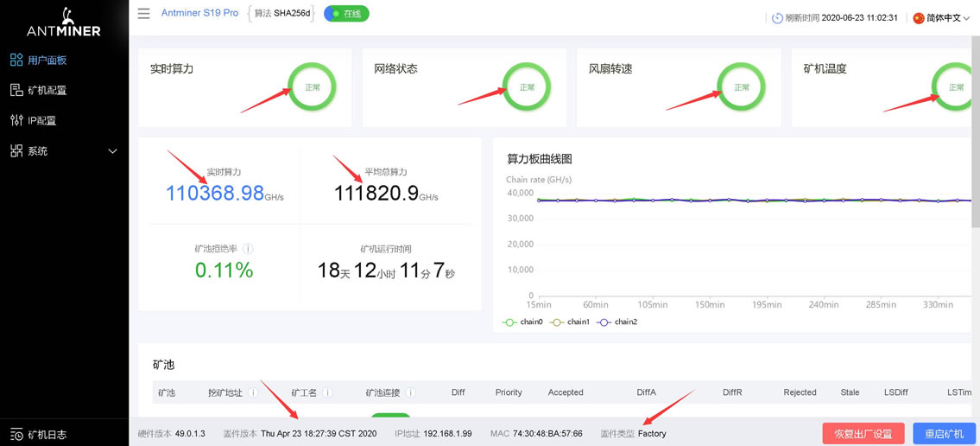Screen dimensions: 980x446
Task: Click the 恢复出厂设置 button
Action: [863, 433]
